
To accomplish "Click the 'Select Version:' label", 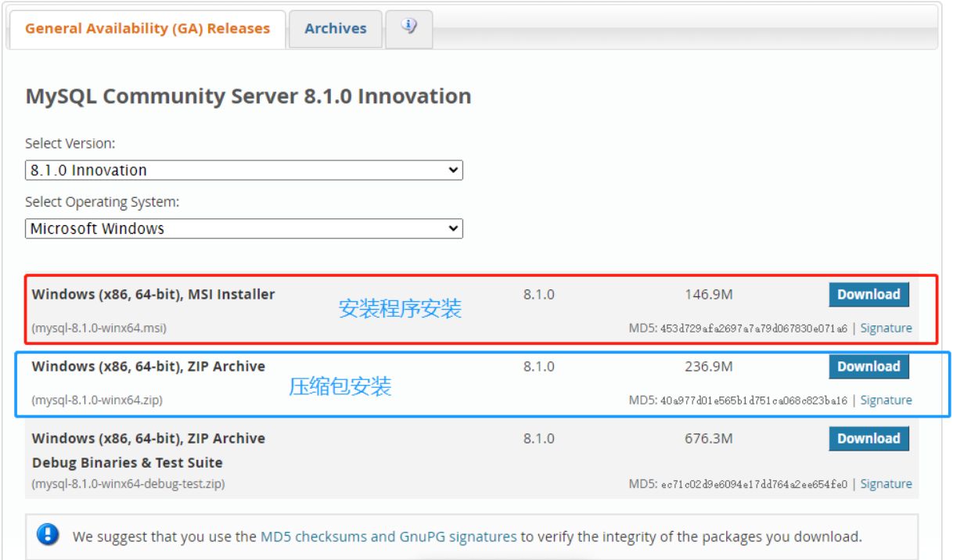I will (70, 144).
